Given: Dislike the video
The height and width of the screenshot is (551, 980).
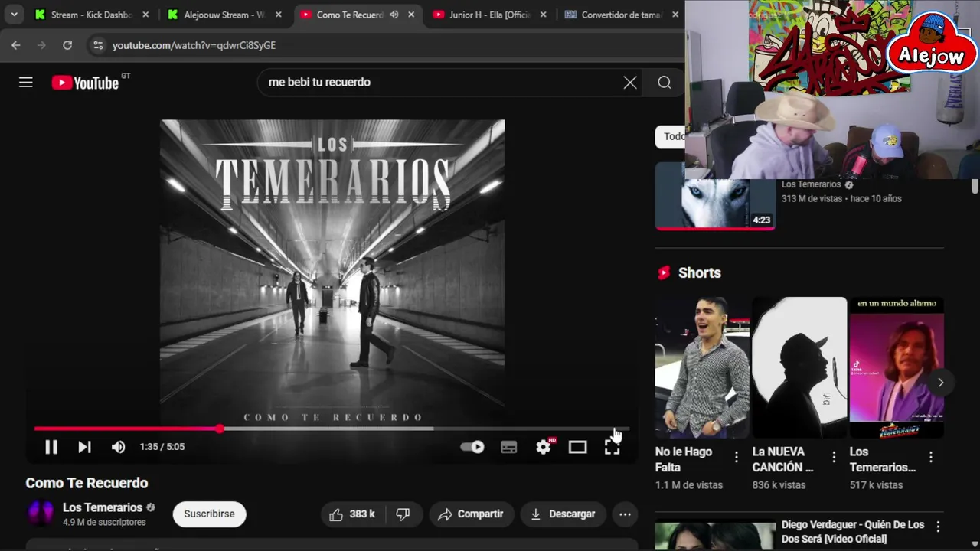Looking at the screenshot, I should [x=403, y=514].
